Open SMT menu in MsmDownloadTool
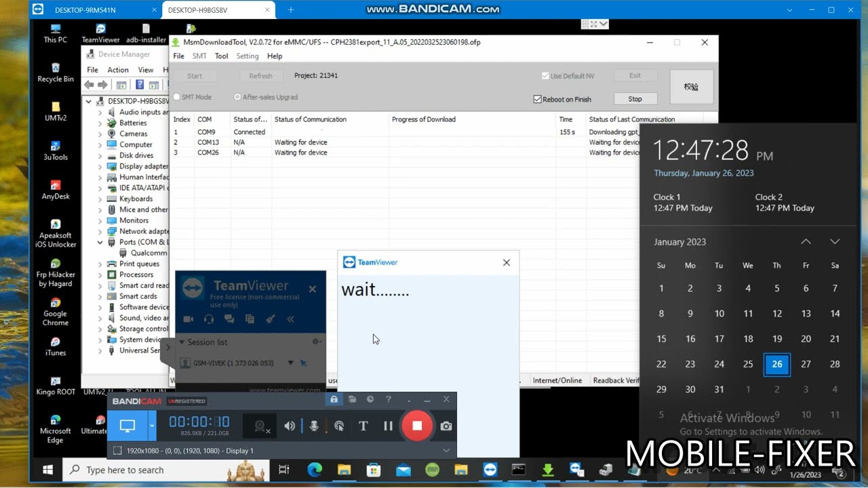This screenshot has width=868, height=488. click(x=199, y=56)
